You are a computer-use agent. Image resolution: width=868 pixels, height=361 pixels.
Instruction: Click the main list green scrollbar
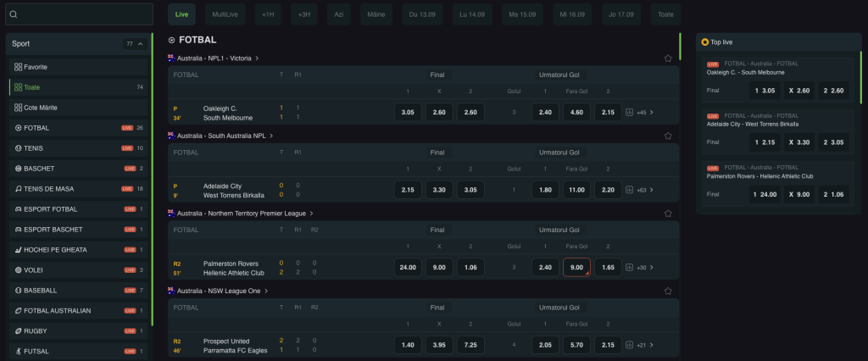tap(680, 47)
